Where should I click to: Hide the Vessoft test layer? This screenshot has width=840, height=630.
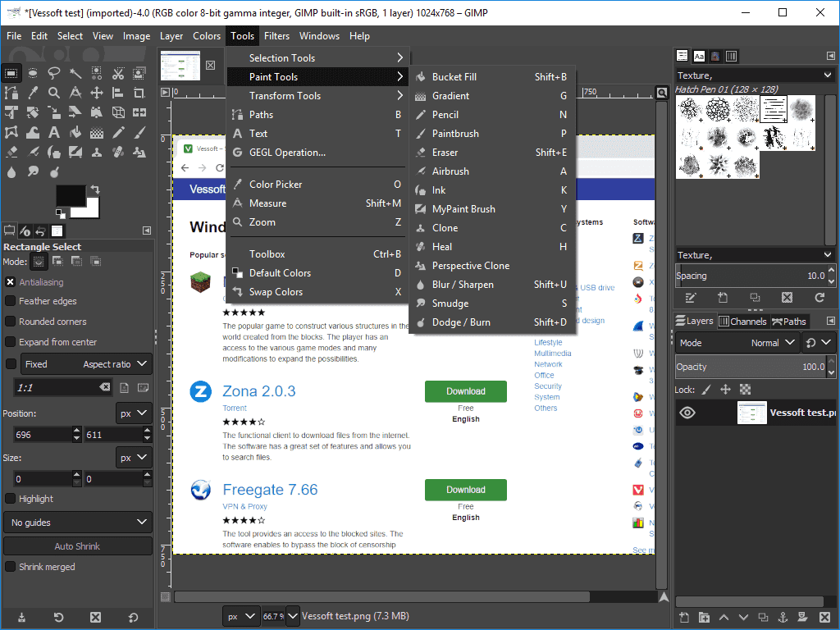pyautogui.click(x=687, y=413)
